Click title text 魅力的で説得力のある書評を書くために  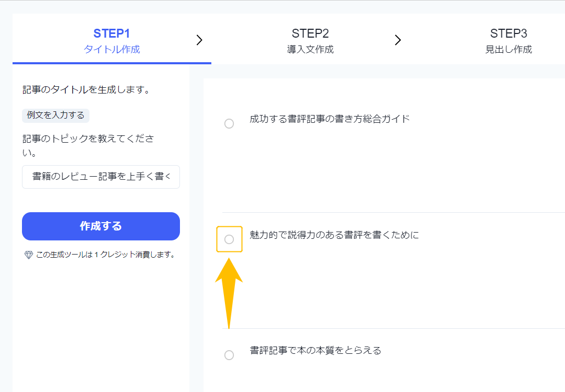(334, 235)
